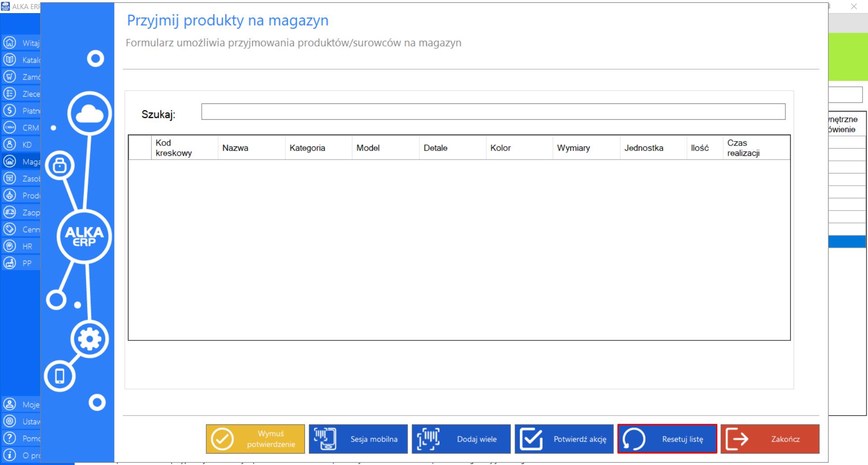
Task: Open the Pomoc question mark icon
Action: click(9, 438)
